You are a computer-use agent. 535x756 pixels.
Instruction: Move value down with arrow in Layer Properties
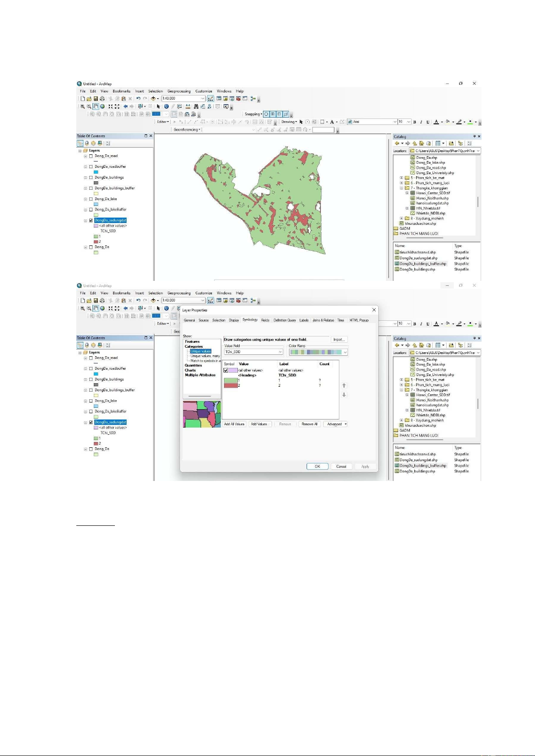[x=344, y=395]
